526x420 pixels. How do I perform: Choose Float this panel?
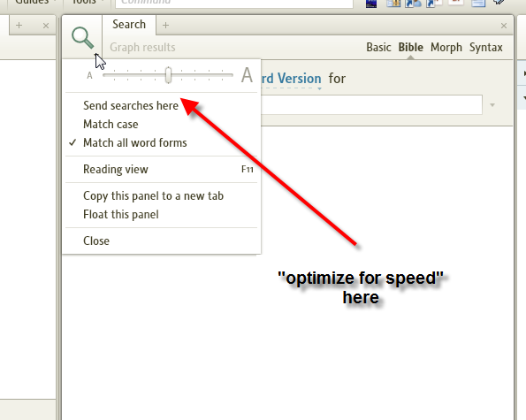click(x=121, y=214)
